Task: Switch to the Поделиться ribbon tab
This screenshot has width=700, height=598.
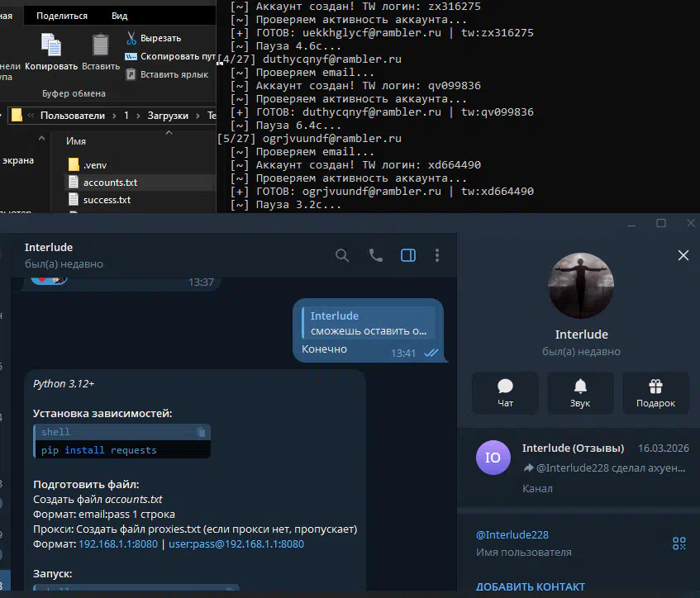Action: click(62, 16)
